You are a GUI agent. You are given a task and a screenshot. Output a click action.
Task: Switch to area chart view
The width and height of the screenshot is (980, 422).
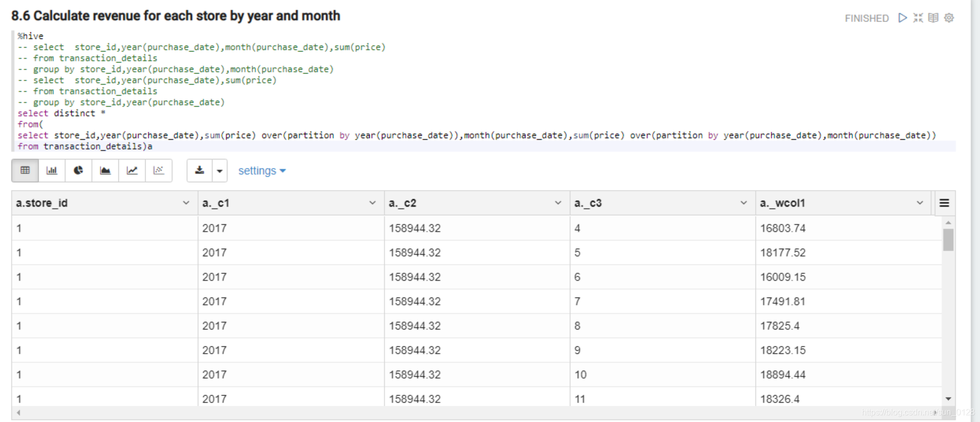105,171
